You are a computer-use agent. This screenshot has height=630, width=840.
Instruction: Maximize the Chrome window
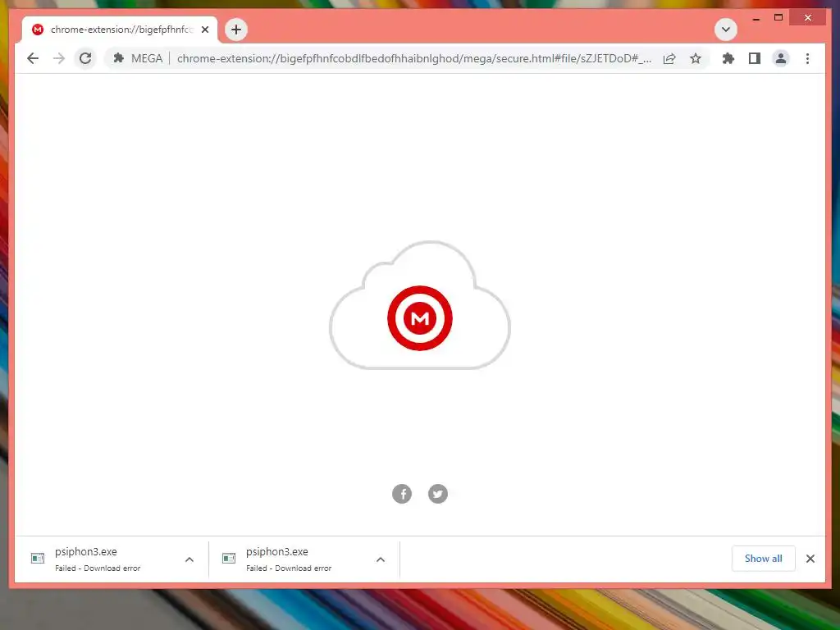[778, 18]
